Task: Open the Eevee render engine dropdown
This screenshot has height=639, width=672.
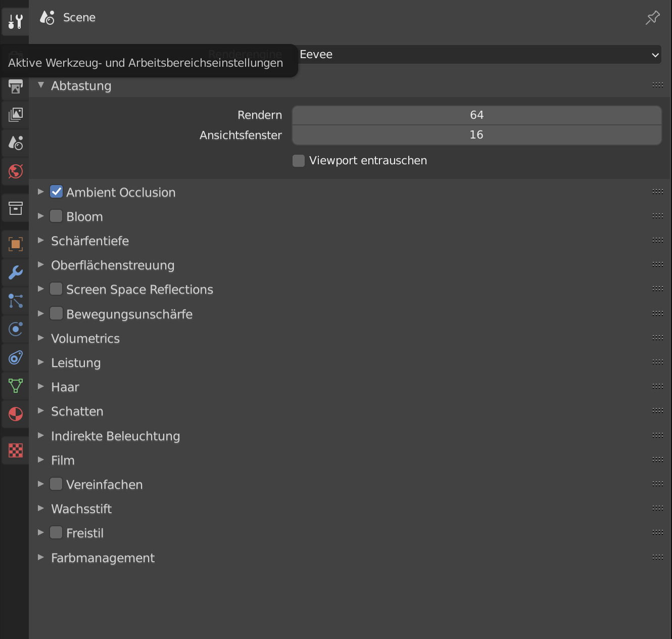Action: tap(477, 55)
